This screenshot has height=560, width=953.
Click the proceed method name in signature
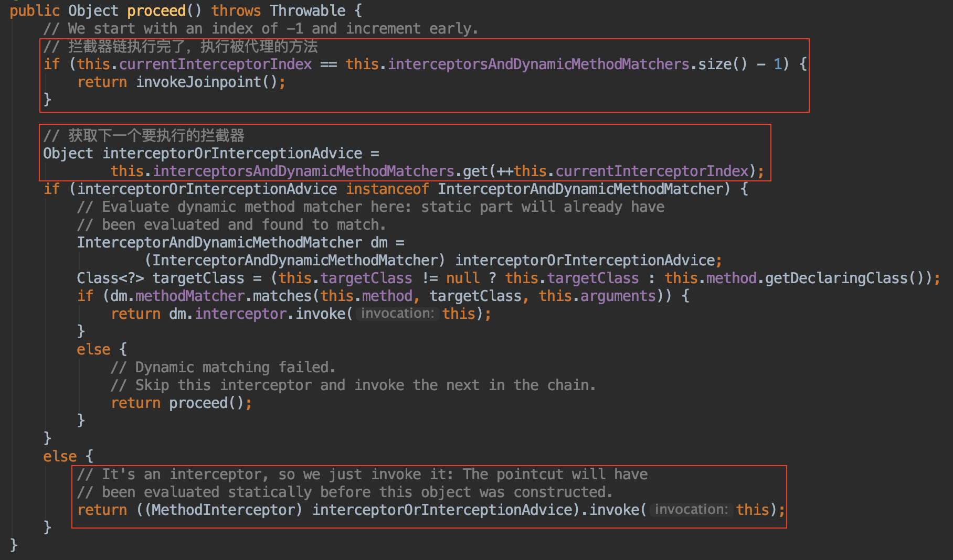[156, 10]
